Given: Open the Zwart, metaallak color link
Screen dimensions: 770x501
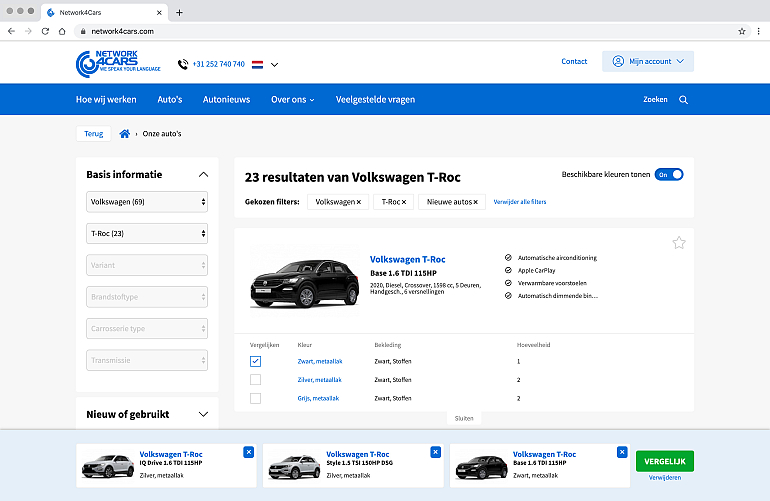Looking at the screenshot, I should tap(320, 362).
